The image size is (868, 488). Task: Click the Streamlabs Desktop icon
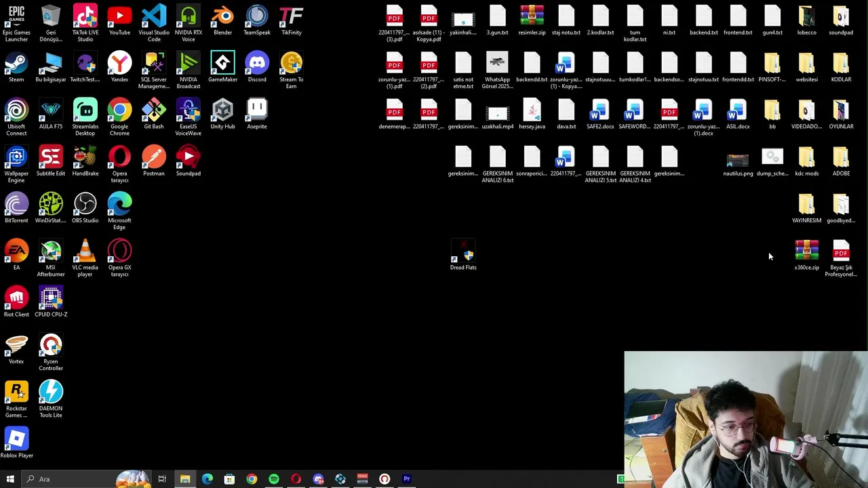pos(85,117)
